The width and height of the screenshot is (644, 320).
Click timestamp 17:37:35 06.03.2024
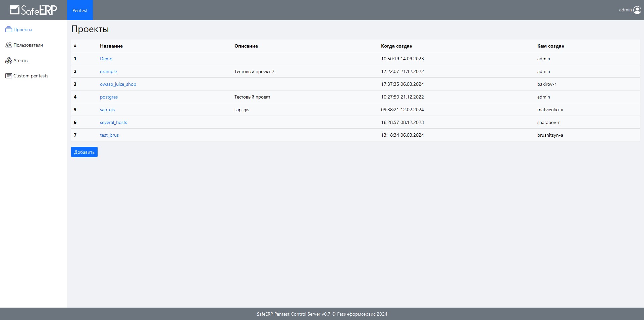[402, 84]
